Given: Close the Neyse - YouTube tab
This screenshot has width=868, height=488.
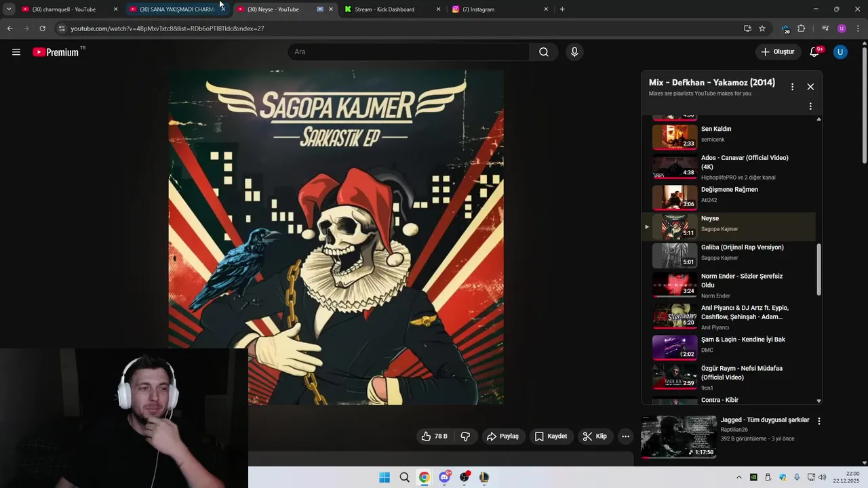Looking at the screenshot, I should (331, 9).
